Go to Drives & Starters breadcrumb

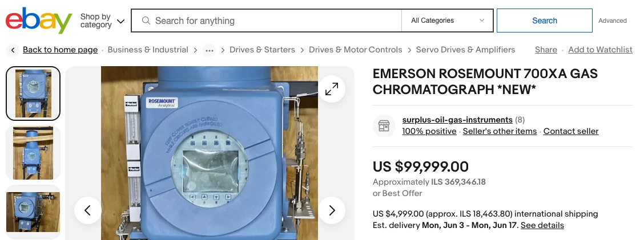262,50
